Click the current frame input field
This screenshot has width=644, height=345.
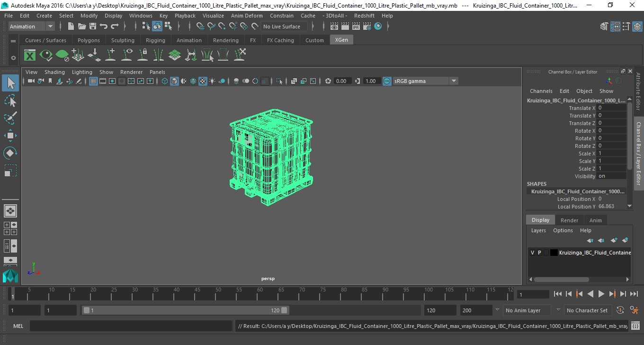[533, 294]
